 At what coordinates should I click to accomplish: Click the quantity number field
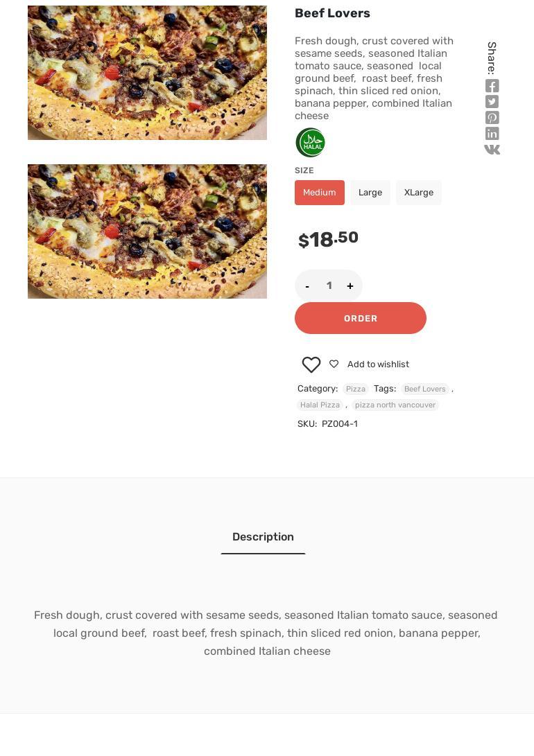[329, 286]
